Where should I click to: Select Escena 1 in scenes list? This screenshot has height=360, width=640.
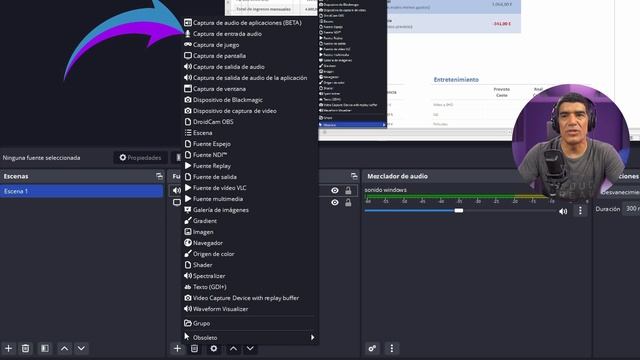[82, 191]
